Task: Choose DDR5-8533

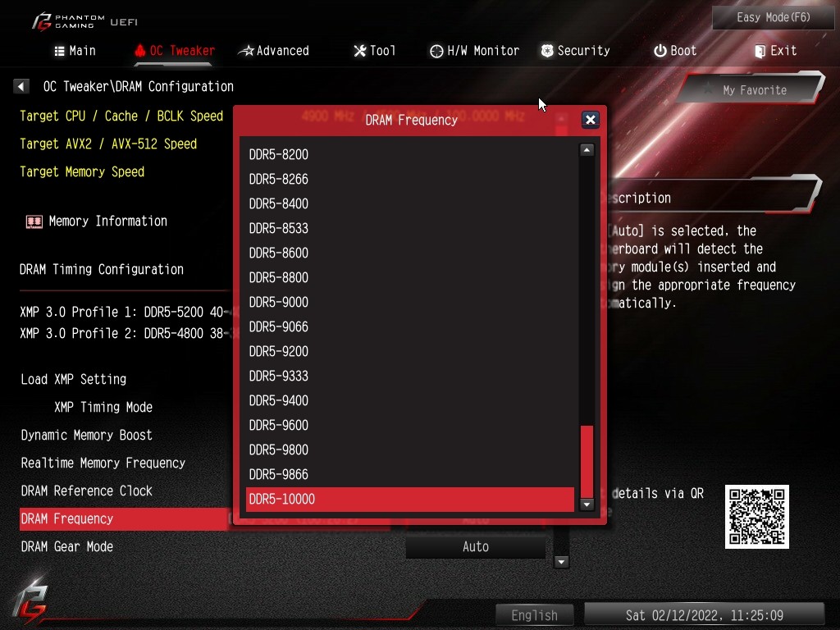Action: 410,228
